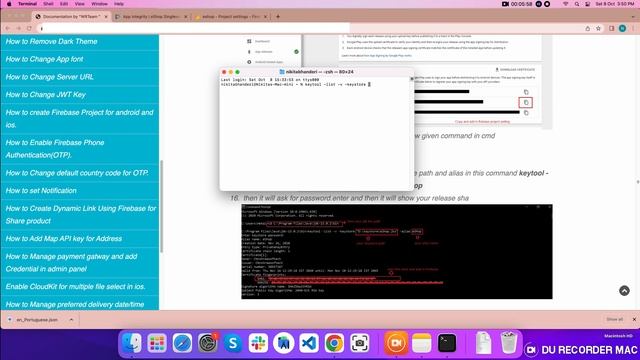Open How to Remove Dark Theme link

51,41
